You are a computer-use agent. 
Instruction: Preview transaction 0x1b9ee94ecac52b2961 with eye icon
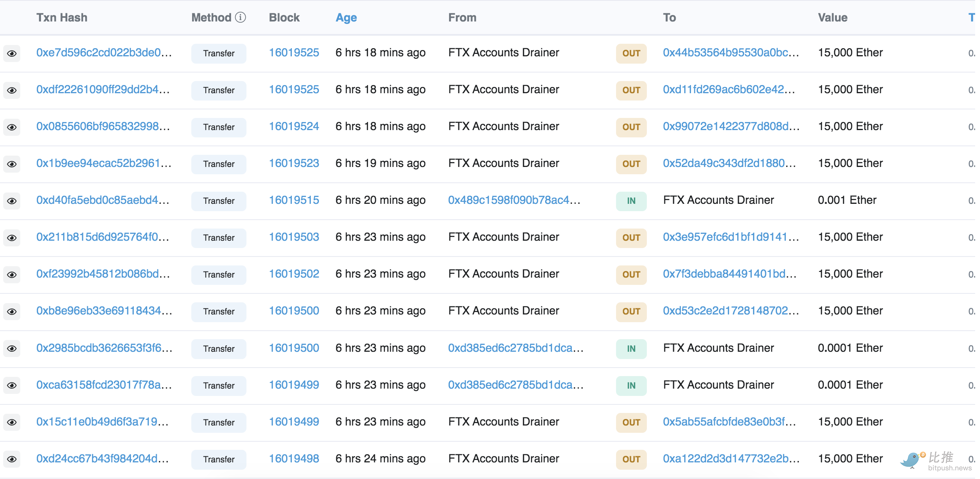(12, 164)
